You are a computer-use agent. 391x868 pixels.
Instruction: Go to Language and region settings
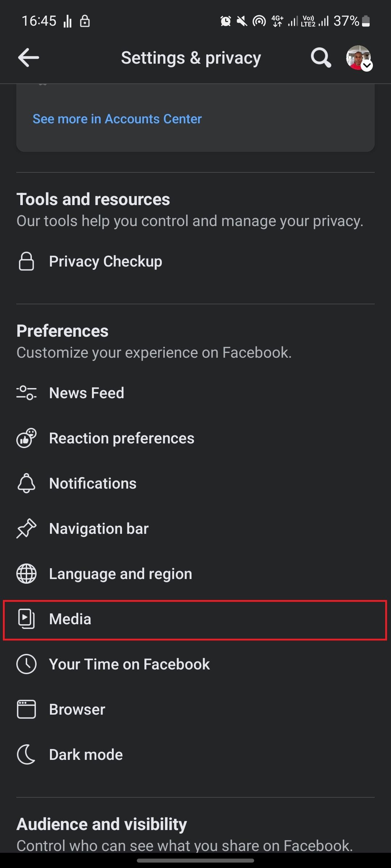coord(121,574)
